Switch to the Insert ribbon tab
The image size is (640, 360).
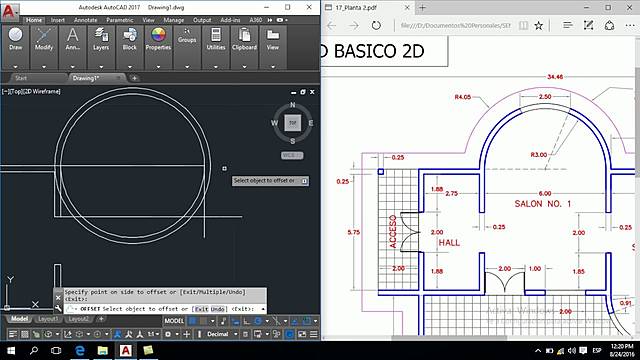click(58, 20)
